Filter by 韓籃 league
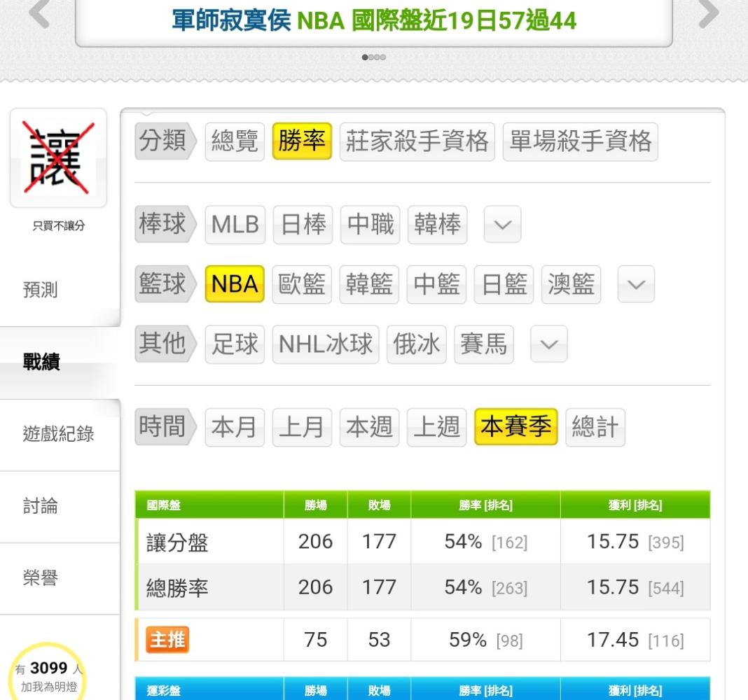Image resolution: width=748 pixels, height=700 pixels. [369, 284]
